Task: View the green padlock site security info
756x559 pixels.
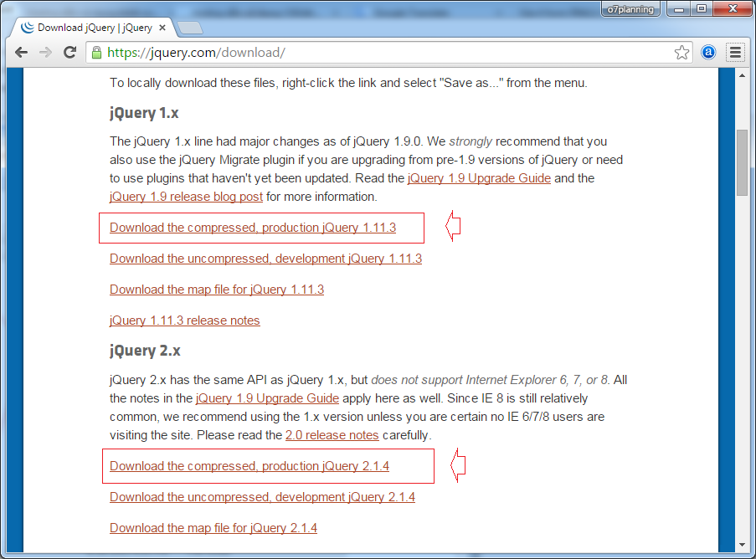Action: pos(96,53)
